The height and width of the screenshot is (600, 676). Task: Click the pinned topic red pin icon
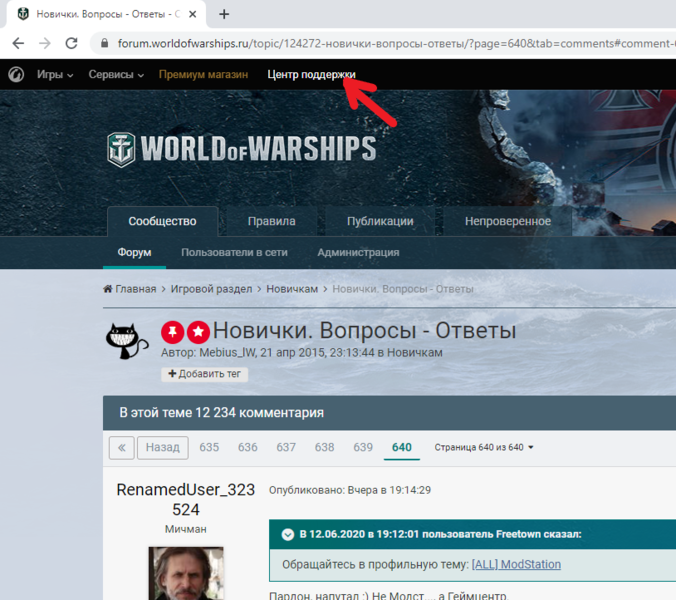[x=173, y=332]
